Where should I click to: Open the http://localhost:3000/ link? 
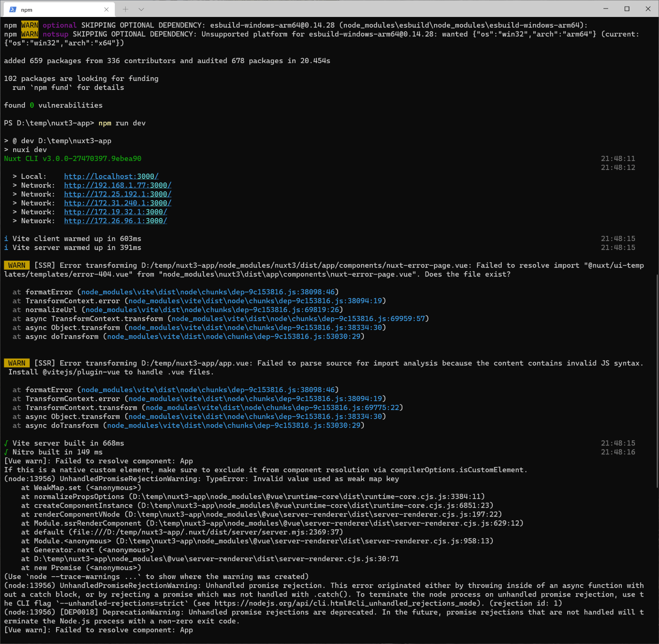coord(111,177)
